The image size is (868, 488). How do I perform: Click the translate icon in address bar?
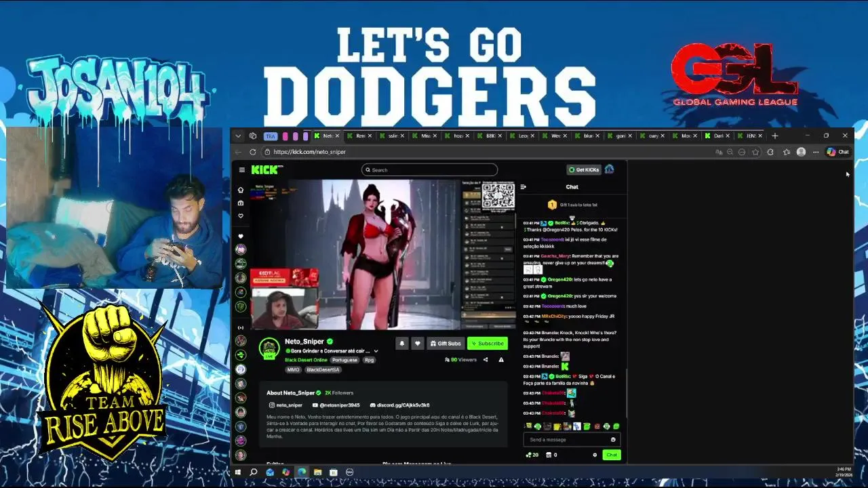pyautogui.click(x=719, y=152)
